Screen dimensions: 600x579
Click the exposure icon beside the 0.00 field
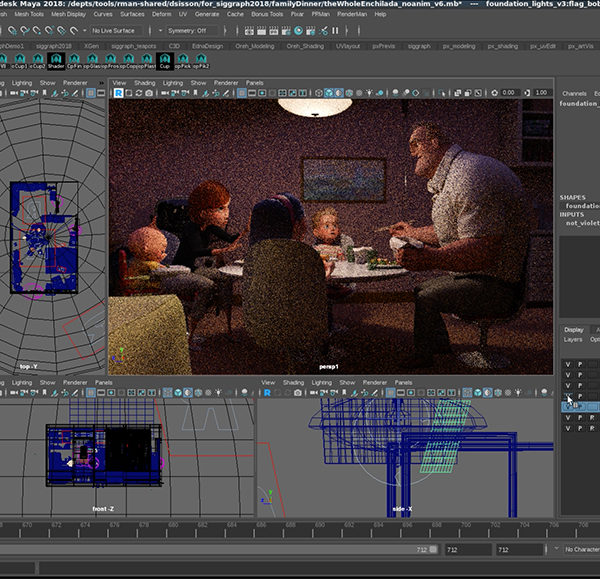tap(494, 93)
